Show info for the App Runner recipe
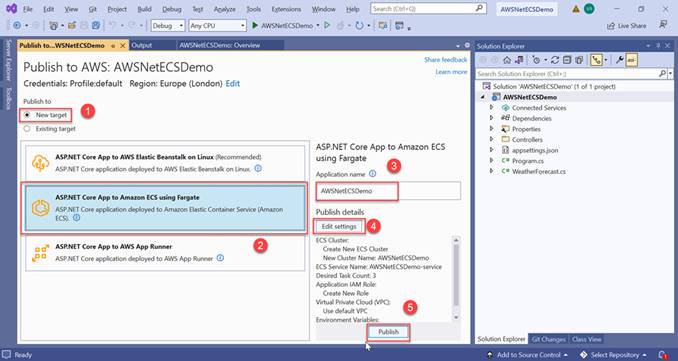678x361 pixels. [x=220, y=258]
